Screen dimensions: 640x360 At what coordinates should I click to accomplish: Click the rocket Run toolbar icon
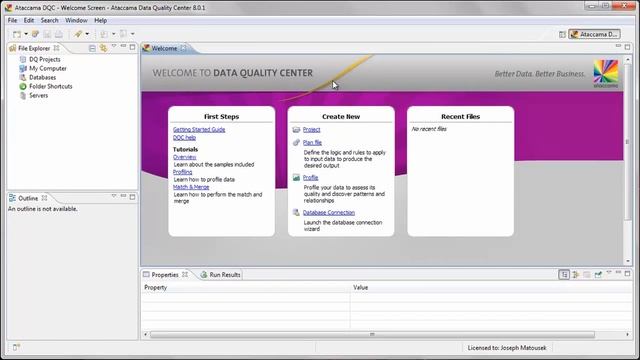78,34
